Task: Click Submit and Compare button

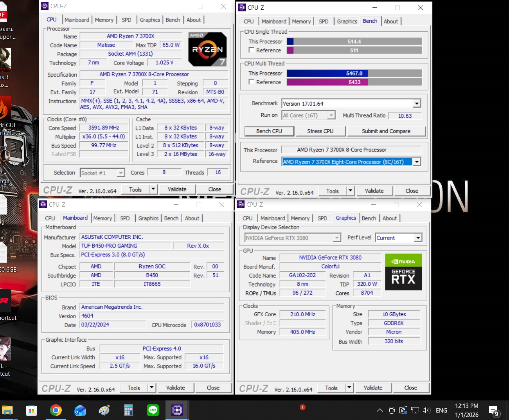Action: point(386,131)
